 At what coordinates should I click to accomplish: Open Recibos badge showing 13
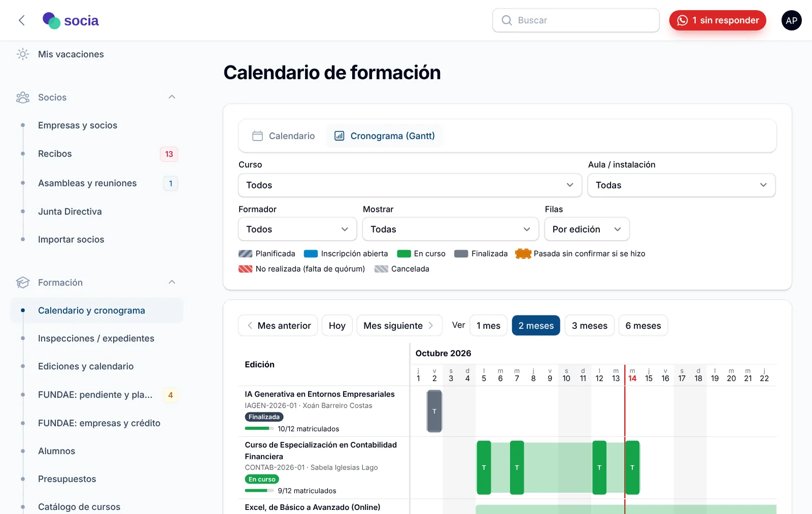[x=169, y=154]
